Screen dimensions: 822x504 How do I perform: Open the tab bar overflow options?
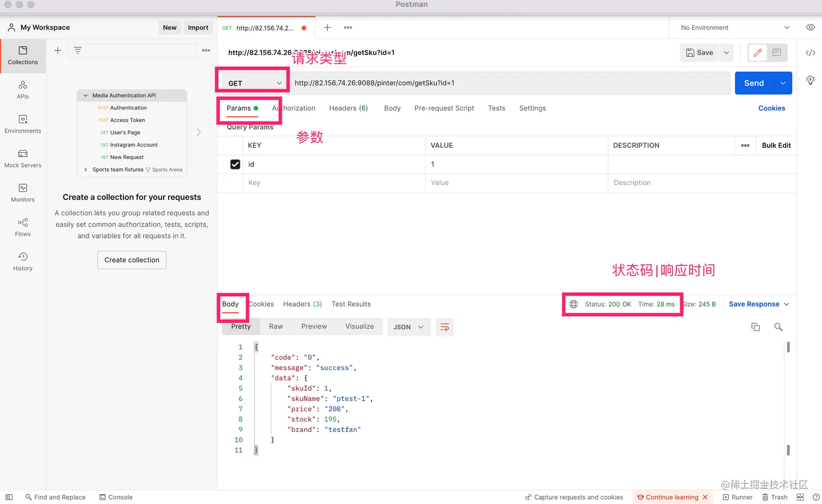pyautogui.click(x=348, y=28)
